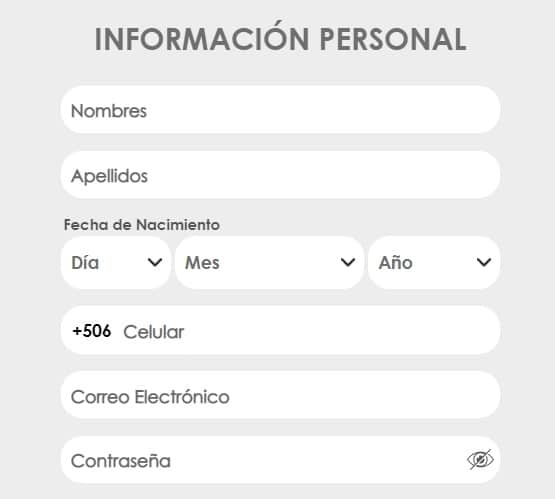Click the Nombres placeholder text

tap(109, 111)
